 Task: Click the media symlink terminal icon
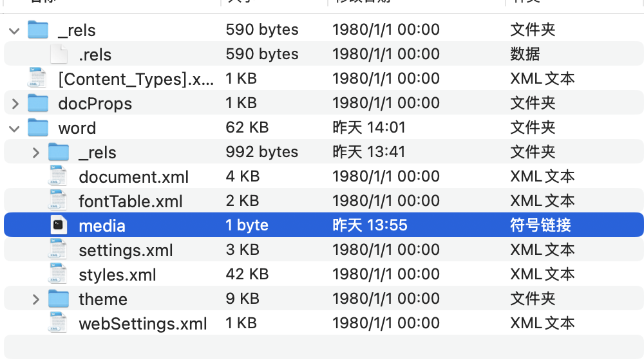59,225
